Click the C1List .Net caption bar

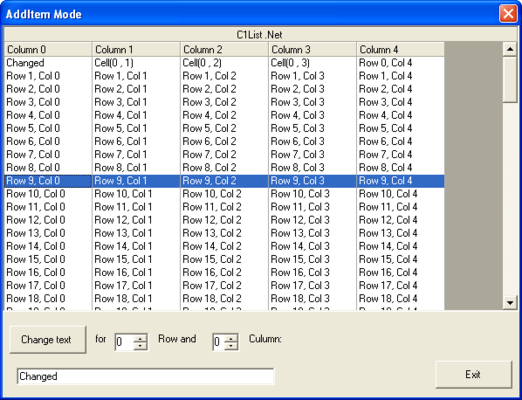point(260,35)
